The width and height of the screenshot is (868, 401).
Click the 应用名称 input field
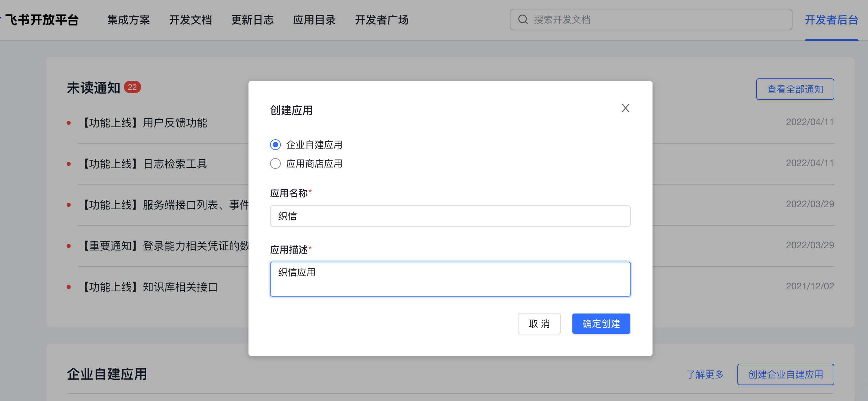(x=450, y=216)
